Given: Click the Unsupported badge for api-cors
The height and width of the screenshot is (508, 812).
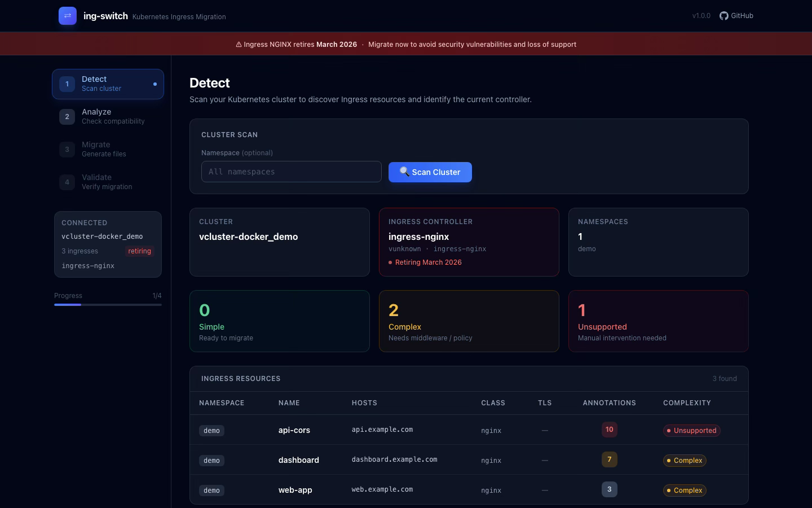Looking at the screenshot, I should 692,431.
